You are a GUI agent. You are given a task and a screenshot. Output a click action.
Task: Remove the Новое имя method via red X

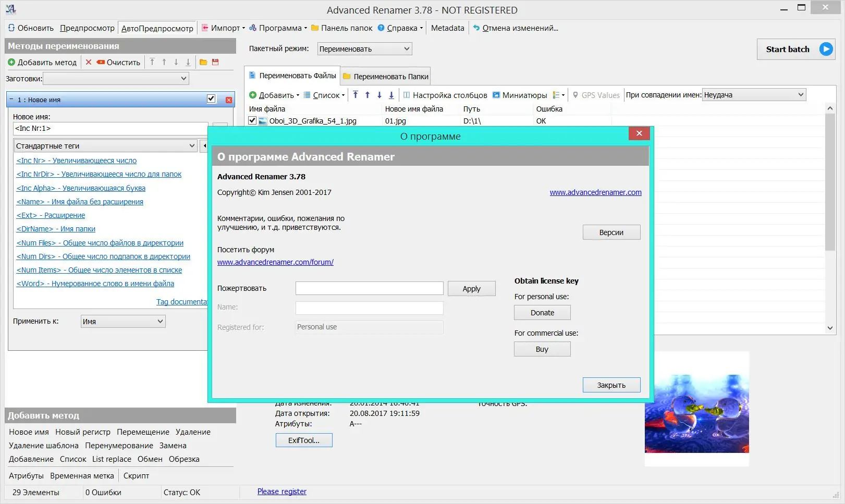coord(229,100)
